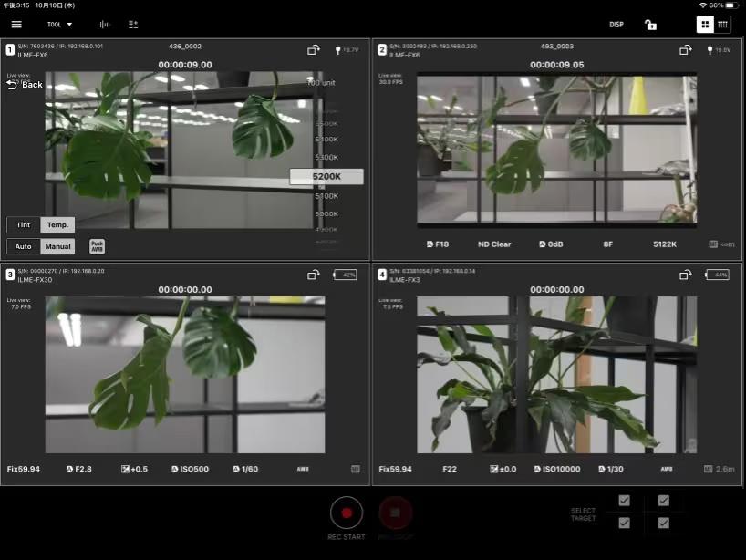Image resolution: width=746 pixels, height=560 pixels.
Task: Open camera 3 live view thumbnail
Action: (x=185, y=375)
